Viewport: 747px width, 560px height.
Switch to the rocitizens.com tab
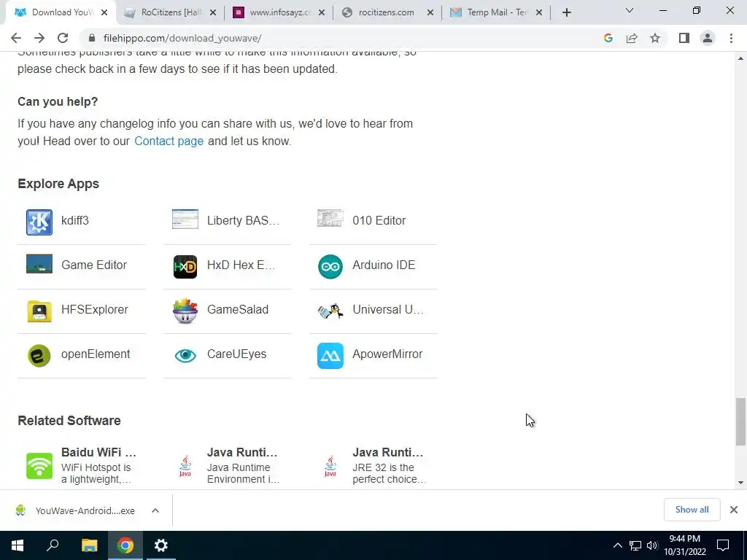click(388, 12)
